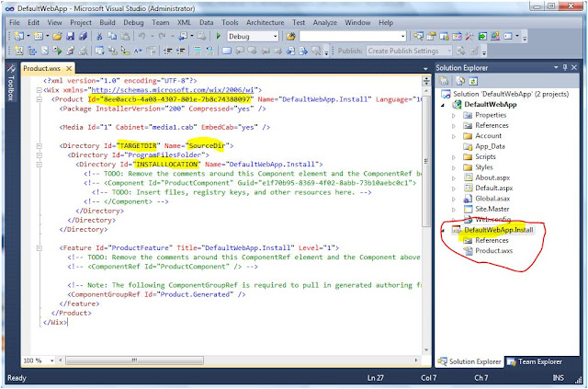Expand the Properties node in DefaultWebApp
The image size is (588, 389).
(x=454, y=115)
